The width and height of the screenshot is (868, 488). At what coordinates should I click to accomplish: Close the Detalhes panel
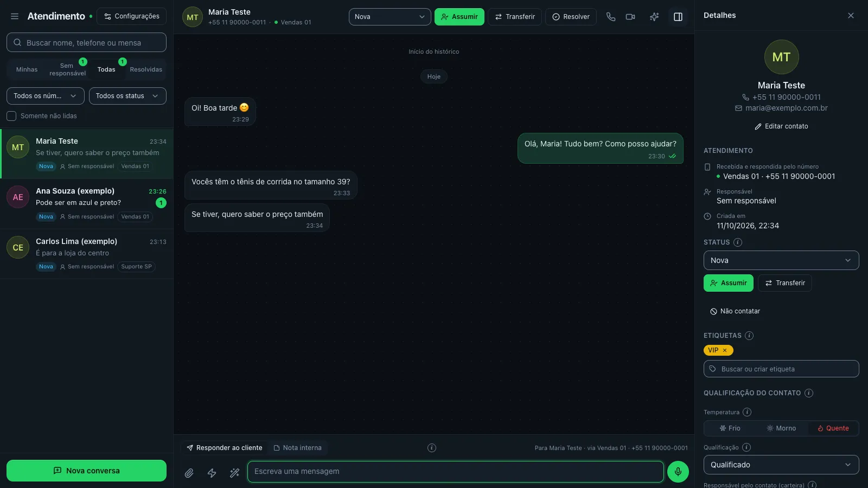(x=851, y=15)
